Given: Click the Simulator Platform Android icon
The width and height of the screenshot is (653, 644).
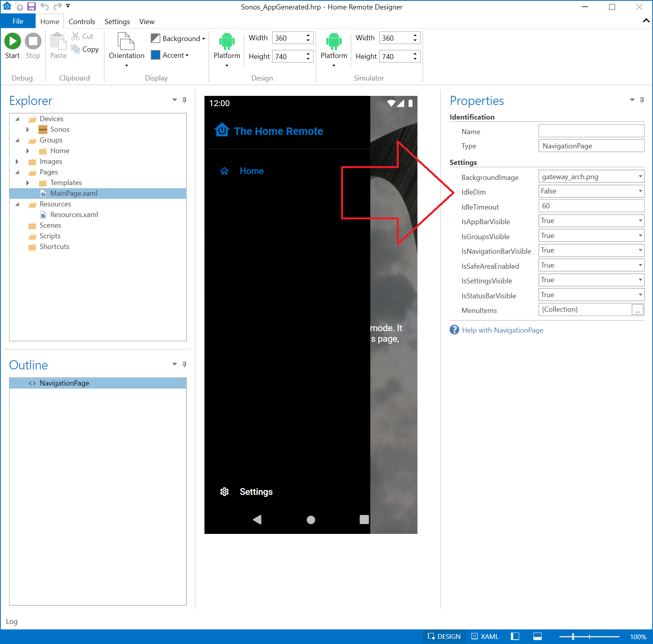Looking at the screenshot, I should (x=334, y=41).
